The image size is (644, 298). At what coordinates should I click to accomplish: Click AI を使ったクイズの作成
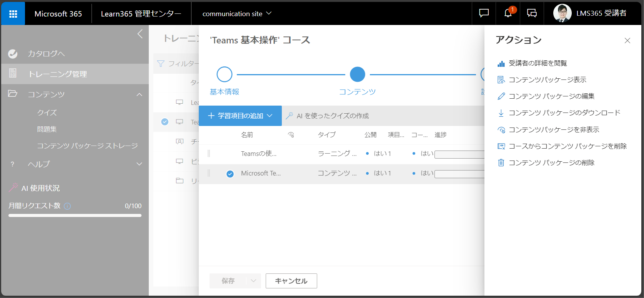[327, 116]
